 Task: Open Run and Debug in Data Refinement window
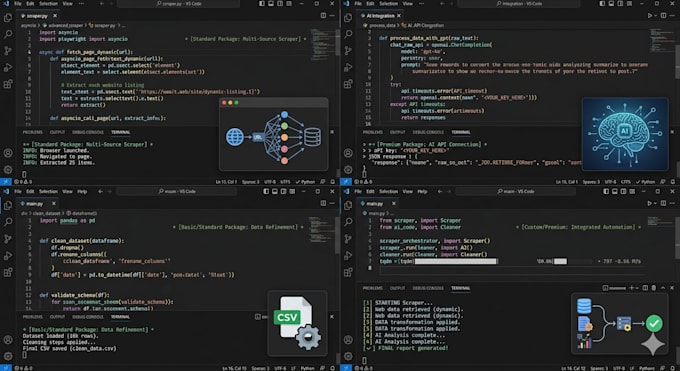pos(8,256)
